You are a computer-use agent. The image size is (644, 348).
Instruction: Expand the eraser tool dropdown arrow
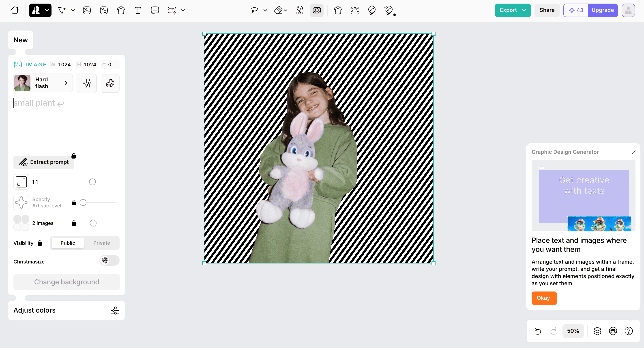[x=286, y=10]
